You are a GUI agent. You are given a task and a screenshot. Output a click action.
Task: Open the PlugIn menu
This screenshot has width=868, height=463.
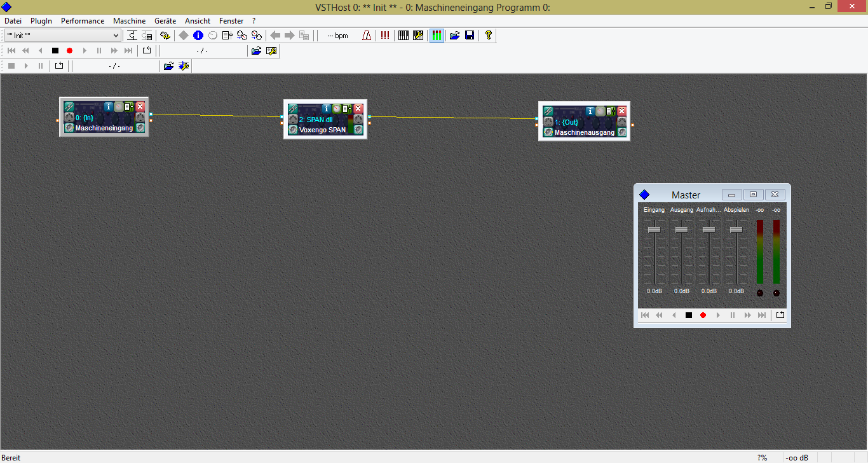(41, 21)
